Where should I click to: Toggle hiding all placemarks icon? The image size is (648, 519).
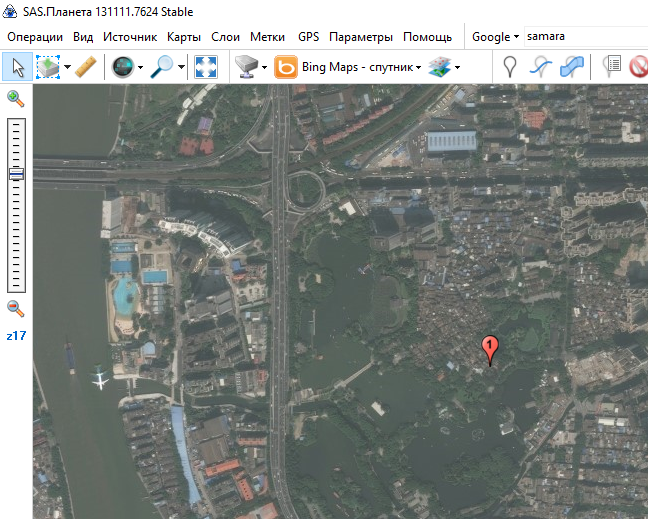(x=638, y=67)
